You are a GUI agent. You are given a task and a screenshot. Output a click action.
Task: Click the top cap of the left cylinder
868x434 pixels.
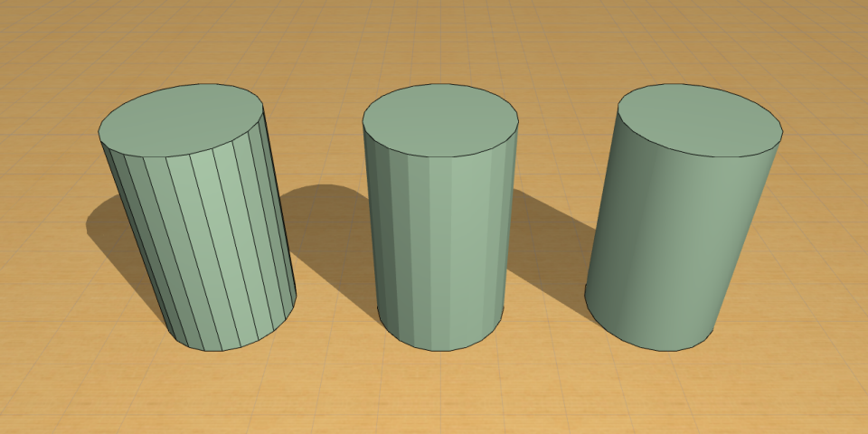point(181,120)
